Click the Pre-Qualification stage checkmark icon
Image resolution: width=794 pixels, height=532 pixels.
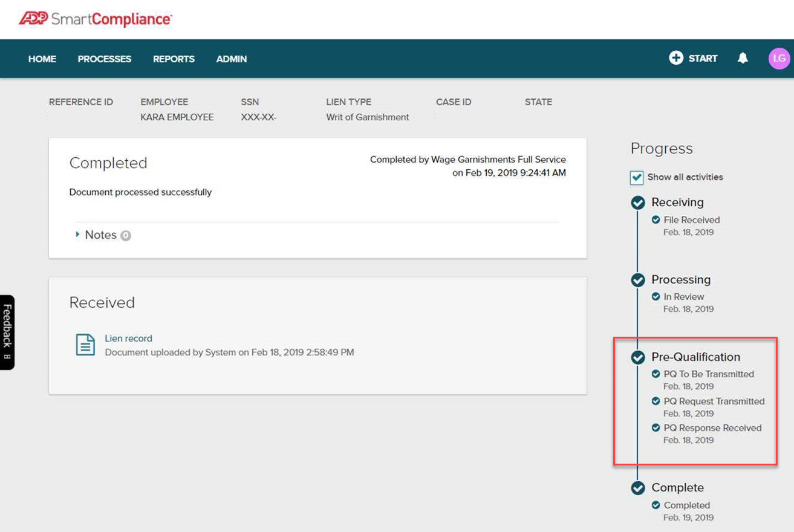click(637, 357)
